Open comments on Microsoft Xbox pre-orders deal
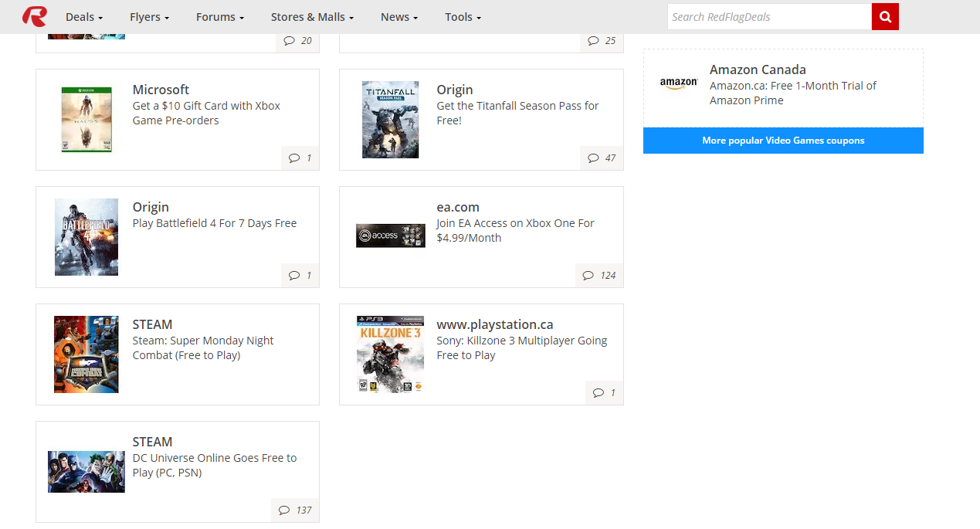Image resolution: width=980 pixels, height=529 pixels. coord(300,158)
